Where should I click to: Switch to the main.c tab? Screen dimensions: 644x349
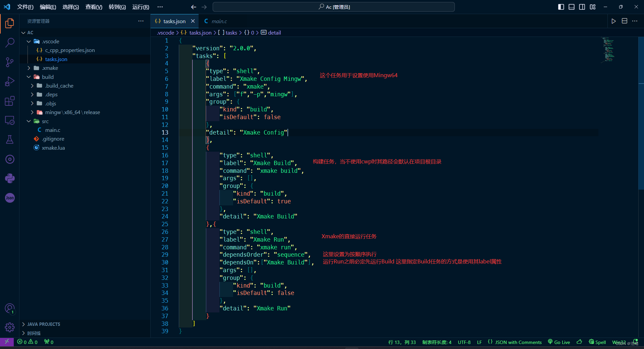(x=219, y=21)
